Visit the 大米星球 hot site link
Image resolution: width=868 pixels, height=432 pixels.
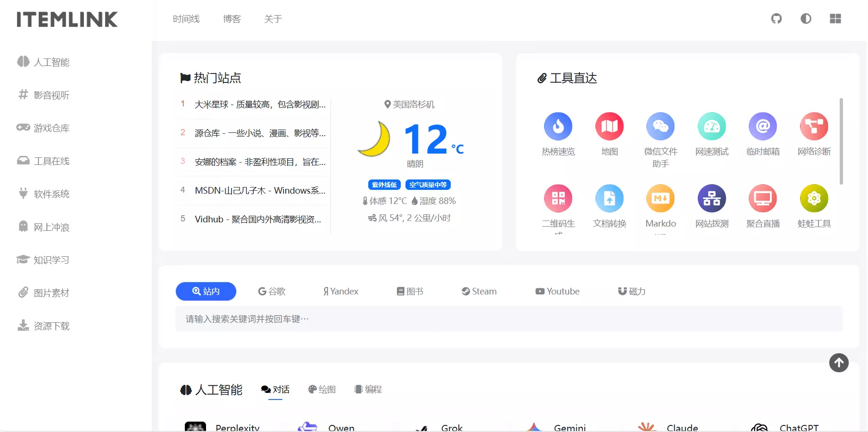259,105
